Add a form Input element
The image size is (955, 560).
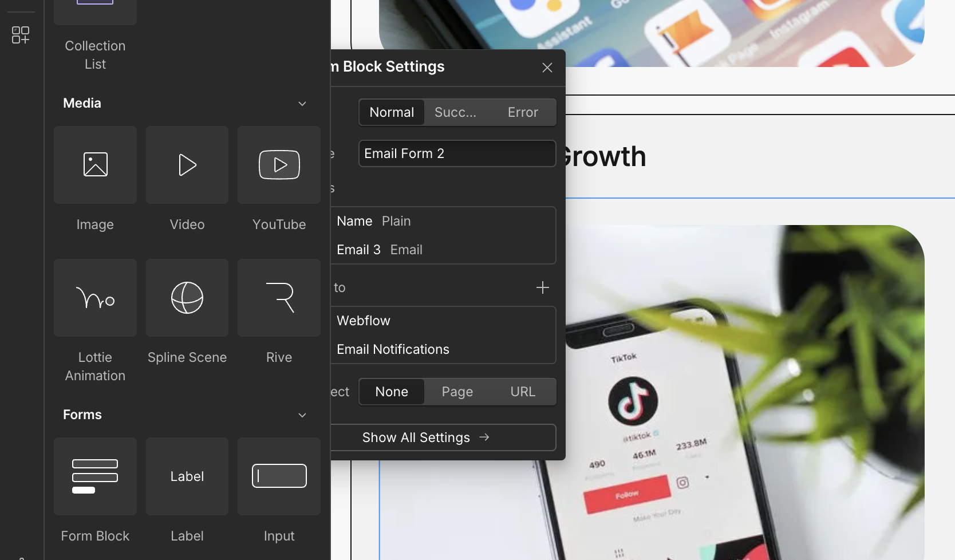pyautogui.click(x=279, y=476)
